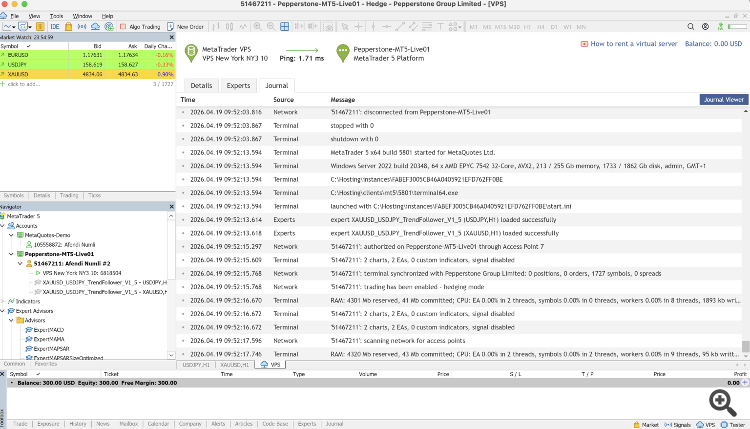Viewport: 750px width, 429px height.
Task: Select the D1 timeframe
Action: (x=554, y=27)
